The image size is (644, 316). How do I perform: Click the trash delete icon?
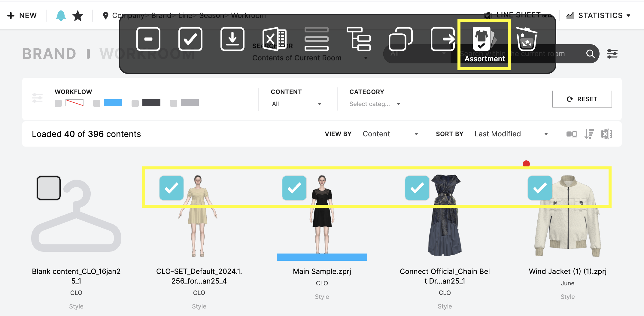click(x=527, y=39)
